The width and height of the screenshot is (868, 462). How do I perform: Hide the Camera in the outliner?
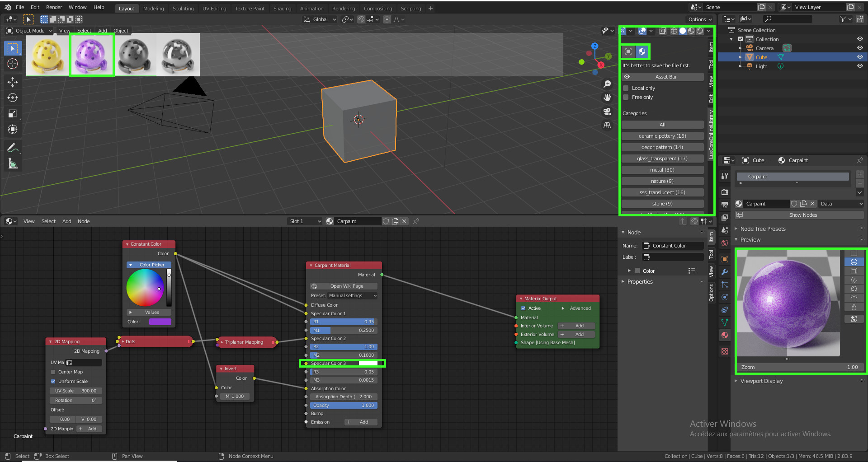(859, 48)
